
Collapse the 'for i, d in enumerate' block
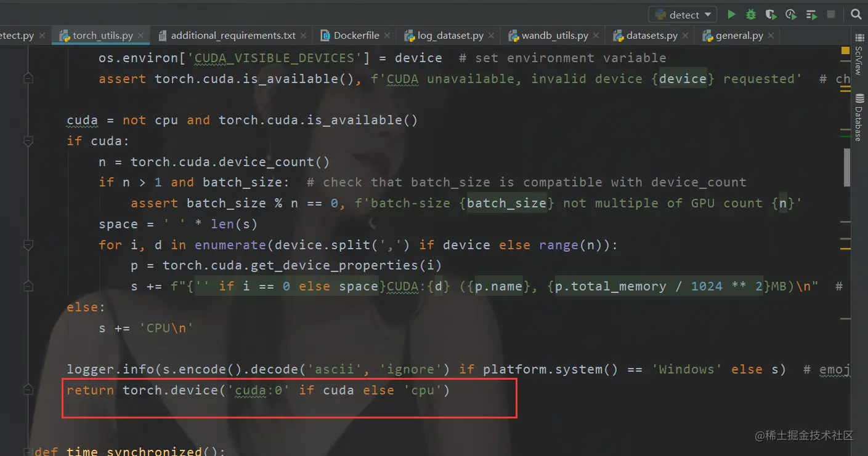28,245
